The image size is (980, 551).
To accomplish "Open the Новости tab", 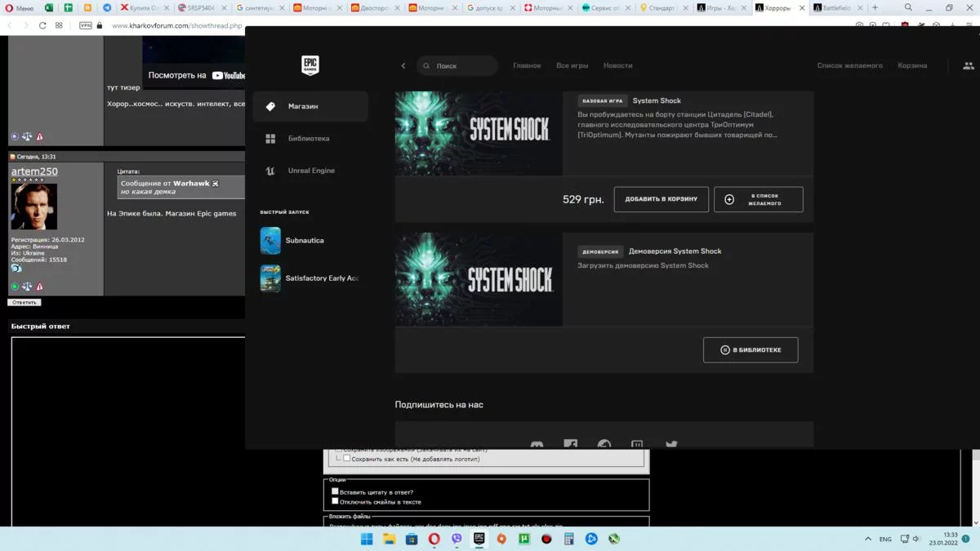I will 617,66.
